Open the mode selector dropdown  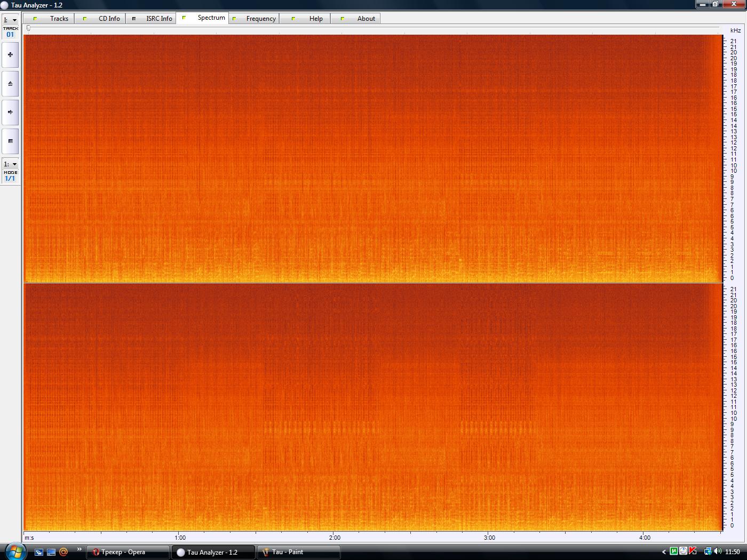pos(10,164)
